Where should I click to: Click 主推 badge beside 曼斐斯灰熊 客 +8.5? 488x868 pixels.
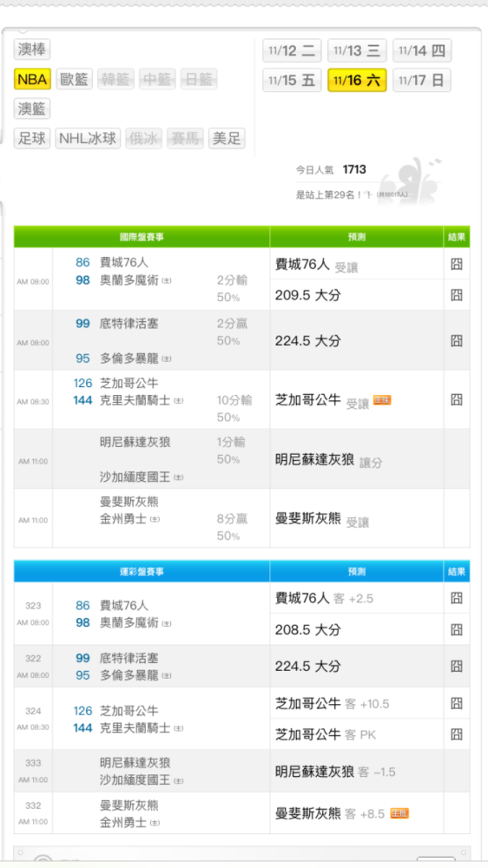pyautogui.click(x=399, y=813)
